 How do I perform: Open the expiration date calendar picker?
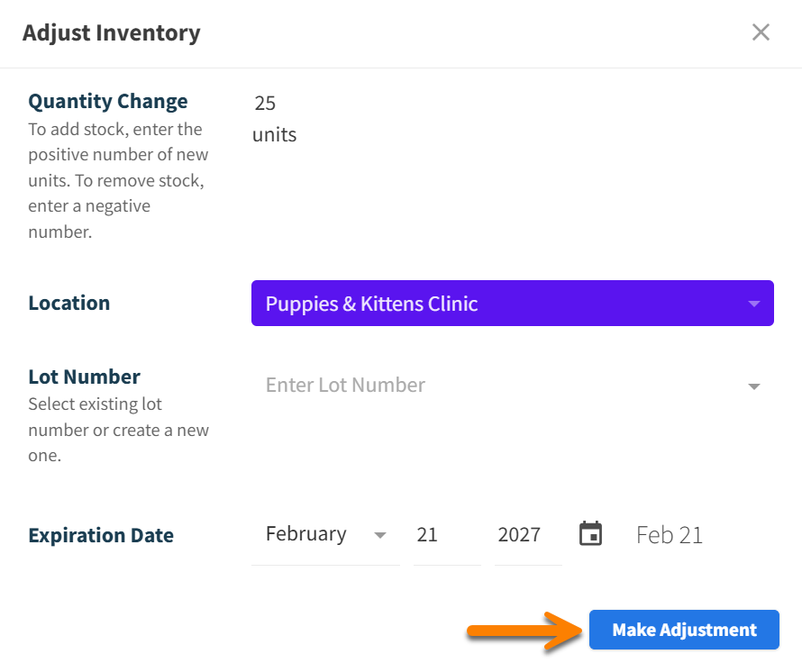[590, 533]
